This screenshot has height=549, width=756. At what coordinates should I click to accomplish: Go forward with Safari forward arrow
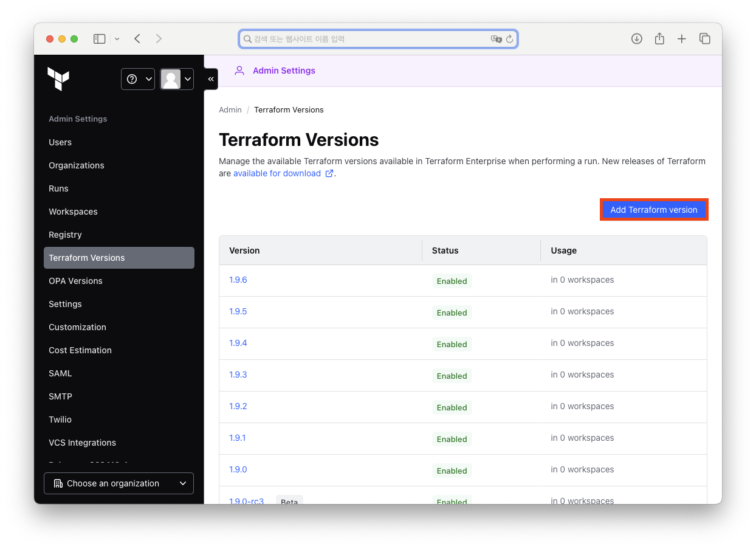(159, 39)
